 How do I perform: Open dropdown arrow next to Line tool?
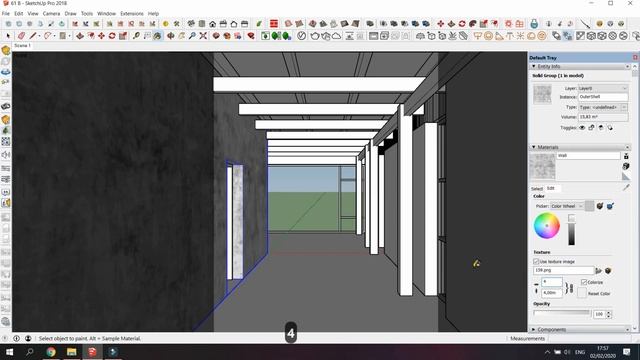(x=40, y=36)
